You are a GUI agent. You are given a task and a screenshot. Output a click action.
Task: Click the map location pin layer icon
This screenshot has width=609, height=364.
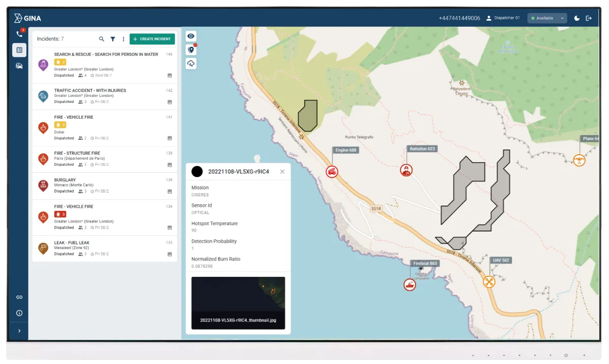click(191, 50)
